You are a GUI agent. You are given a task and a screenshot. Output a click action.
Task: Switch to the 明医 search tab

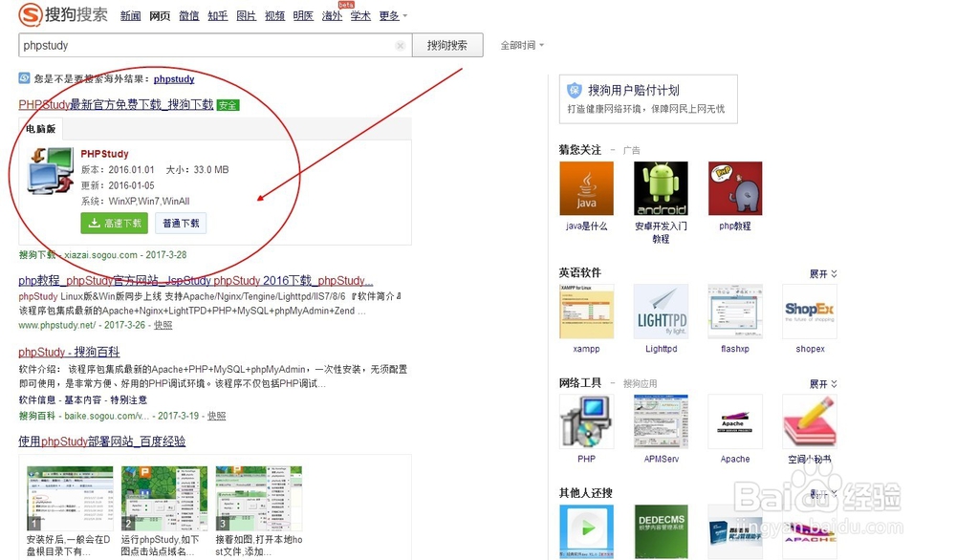303,16
